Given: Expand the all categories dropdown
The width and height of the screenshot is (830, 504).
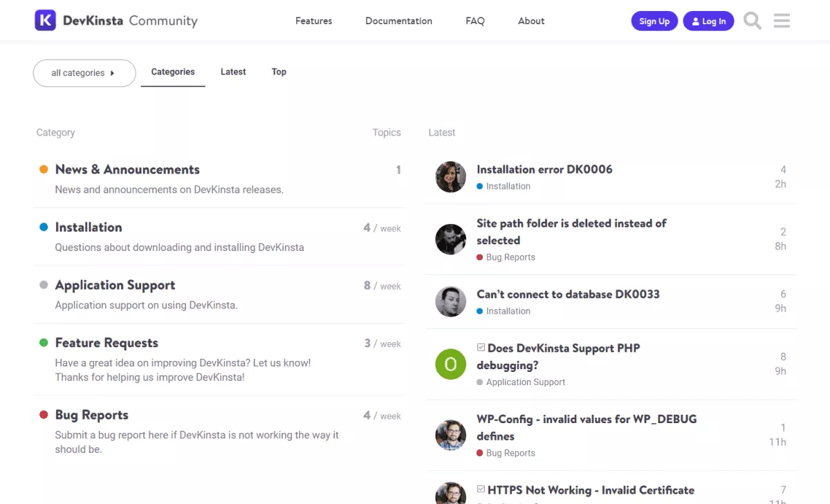Looking at the screenshot, I should click(x=84, y=73).
